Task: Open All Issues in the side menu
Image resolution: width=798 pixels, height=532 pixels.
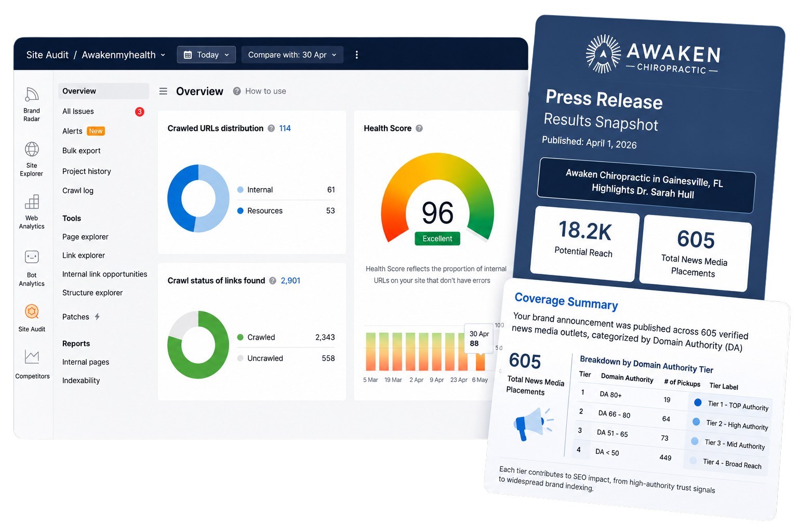Action: pyautogui.click(x=78, y=111)
